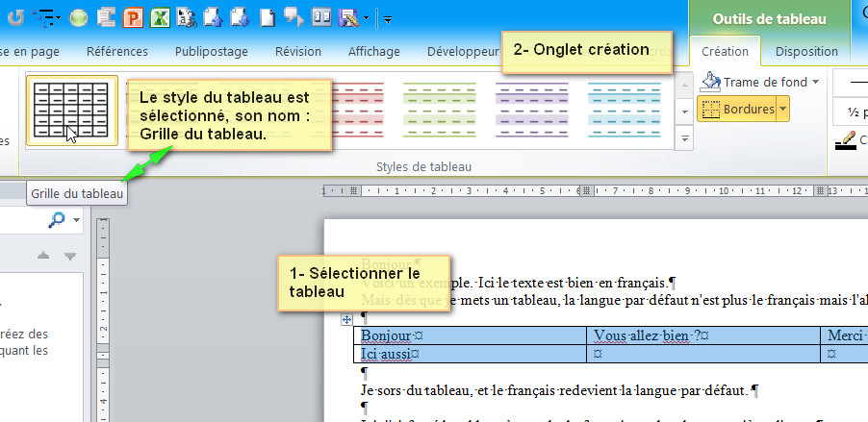Image resolution: width=868 pixels, height=422 pixels.
Task: Click the line 'Je sors du tableau'
Action: click(559, 390)
